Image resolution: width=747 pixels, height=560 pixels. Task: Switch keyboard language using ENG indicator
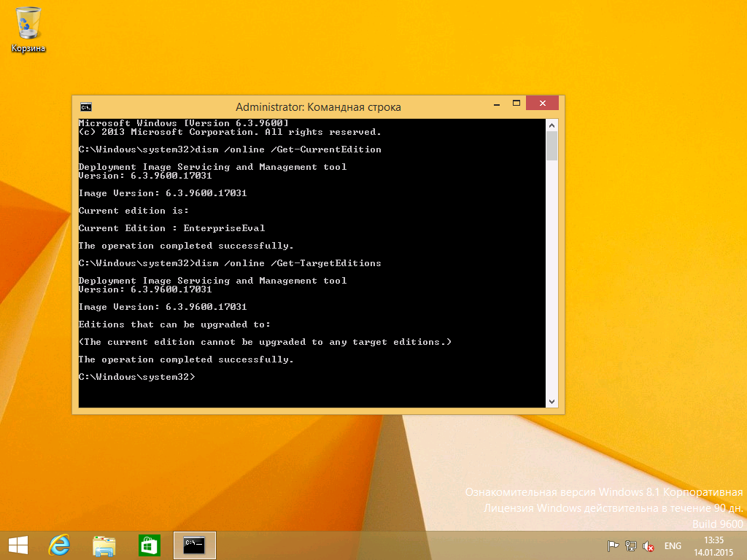672,545
